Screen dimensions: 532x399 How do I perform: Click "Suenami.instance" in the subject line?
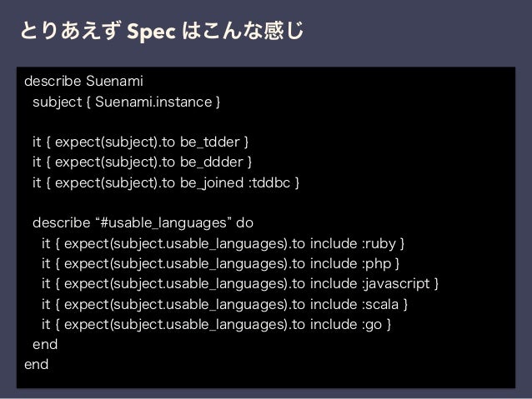tap(153, 102)
